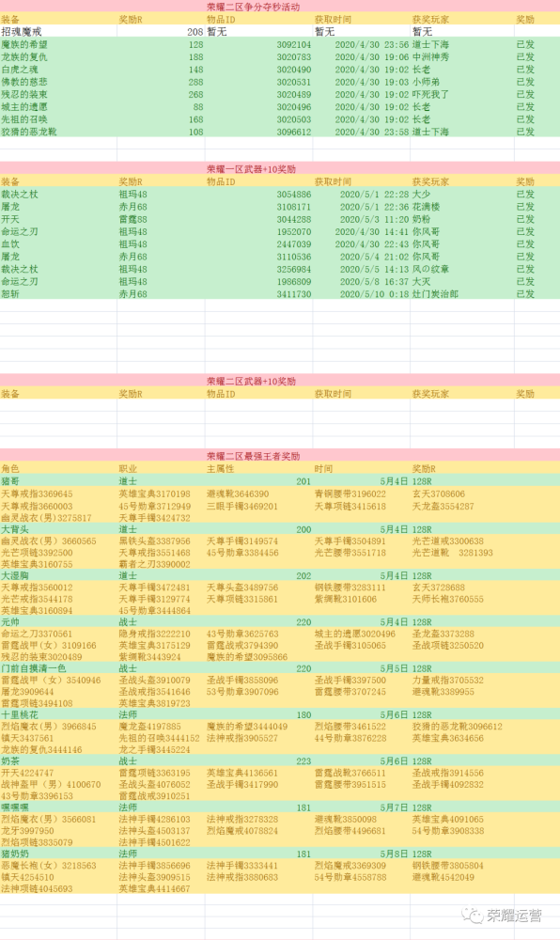This screenshot has height=940, width=560.
Task: Select the character name 元帅
Action: [10, 622]
